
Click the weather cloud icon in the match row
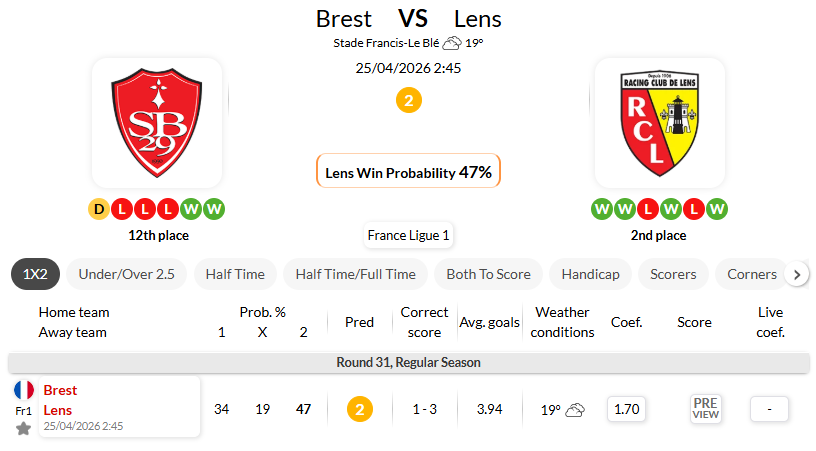point(575,409)
